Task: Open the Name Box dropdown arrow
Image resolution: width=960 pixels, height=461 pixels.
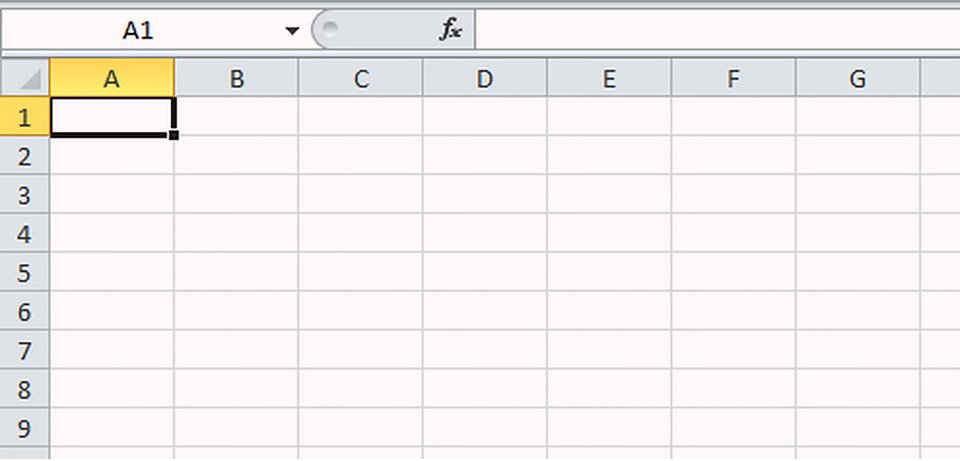Action: click(x=292, y=30)
